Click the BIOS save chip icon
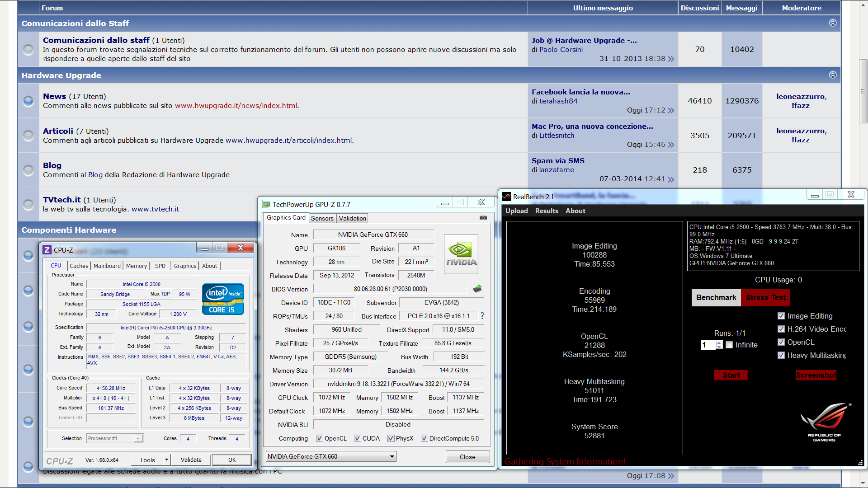Screen dimensions: 868x488 point(477,289)
